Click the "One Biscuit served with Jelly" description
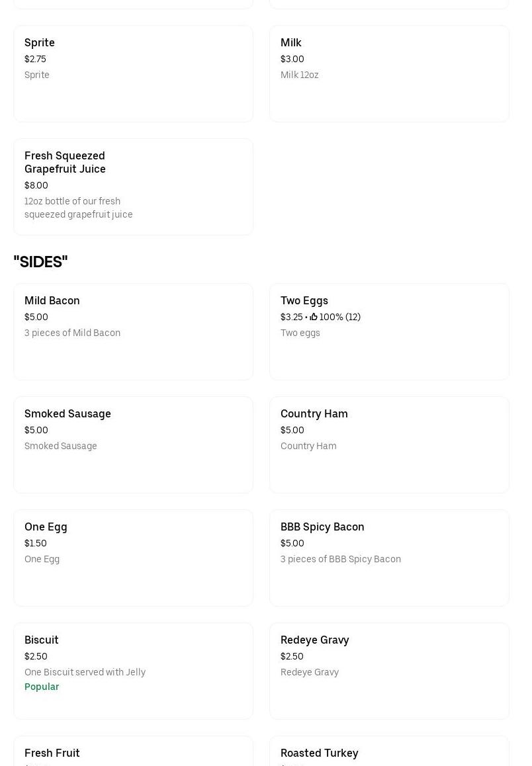532x766 pixels. [x=85, y=672]
